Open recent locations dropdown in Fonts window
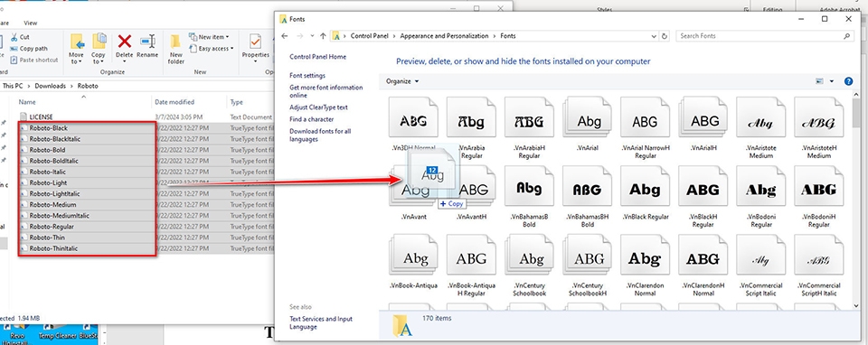The width and height of the screenshot is (868, 345). pos(312,36)
